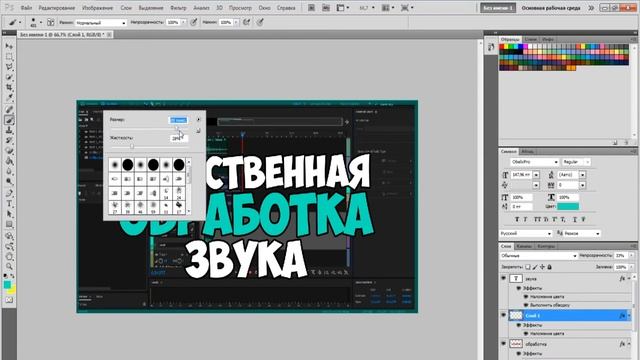Viewport: 640px width, 360px height.
Task: Open the 'Фильтр' menu
Action: coord(178,8)
